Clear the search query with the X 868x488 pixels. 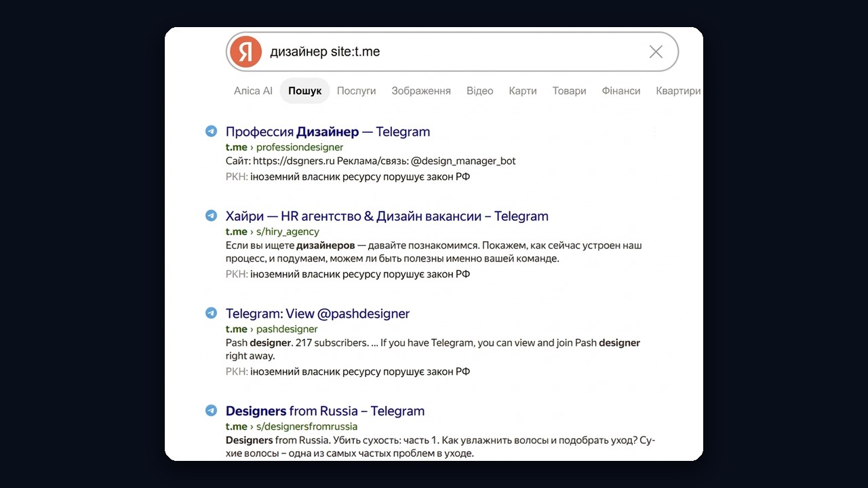click(656, 52)
